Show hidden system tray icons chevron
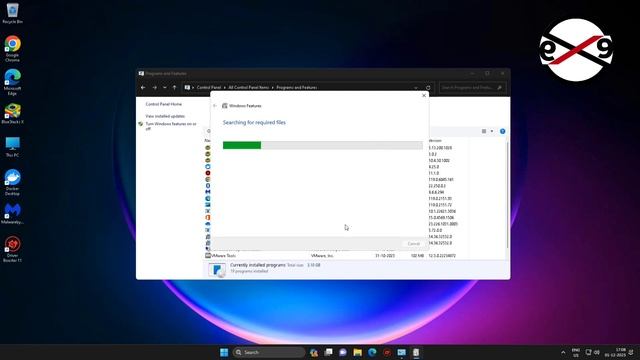The width and height of the screenshot is (640, 360). (563, 352)
